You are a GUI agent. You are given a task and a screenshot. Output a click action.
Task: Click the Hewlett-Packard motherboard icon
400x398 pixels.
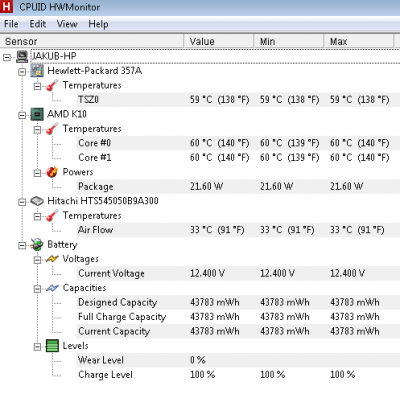(x=37, y=71)
